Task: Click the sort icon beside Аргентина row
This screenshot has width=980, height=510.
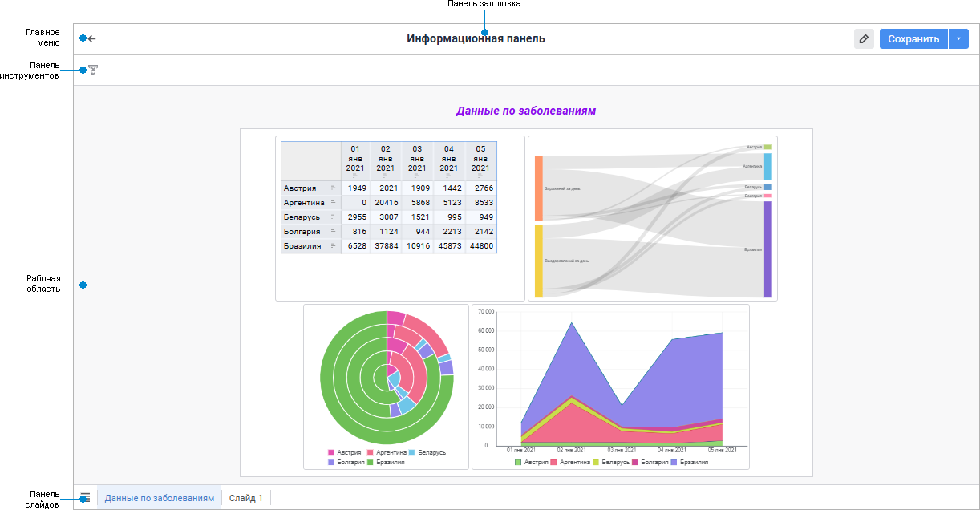Action: pyautogui.click(x=333, y=203)
